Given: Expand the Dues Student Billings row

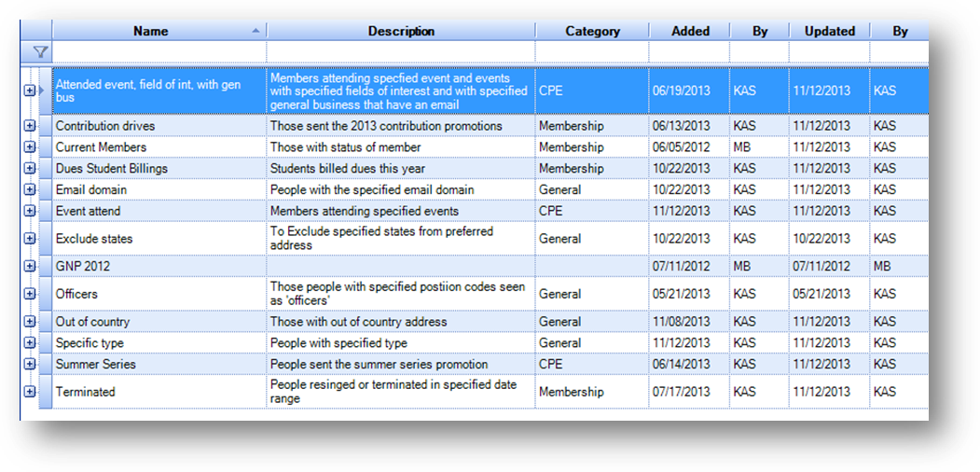Looking at the screenshot, I should click(30, 168).
